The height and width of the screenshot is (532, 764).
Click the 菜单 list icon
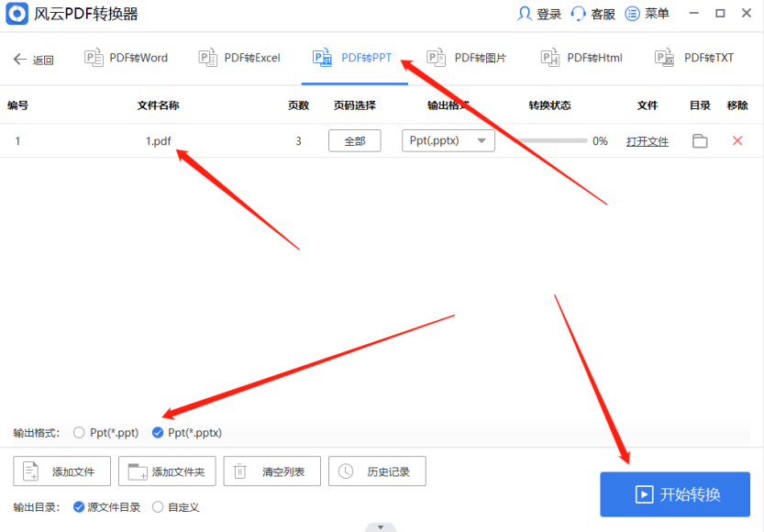(x=633, y=14)
